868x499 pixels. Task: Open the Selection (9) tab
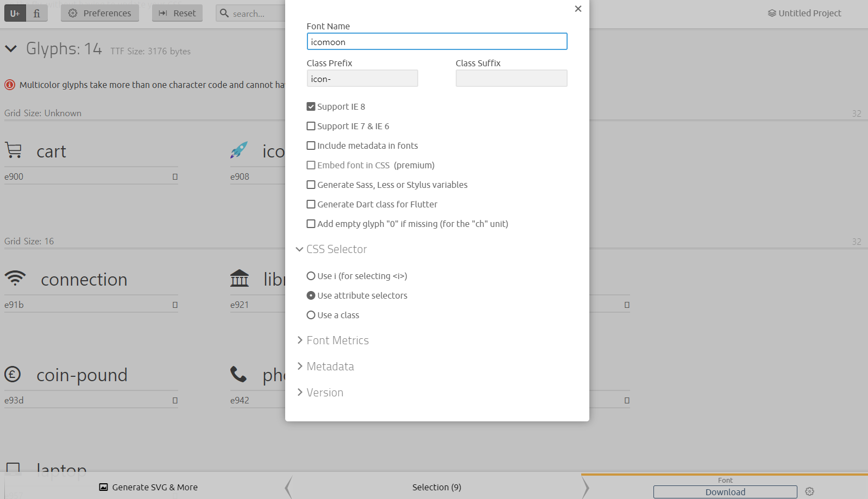click(x=437, y=487)
